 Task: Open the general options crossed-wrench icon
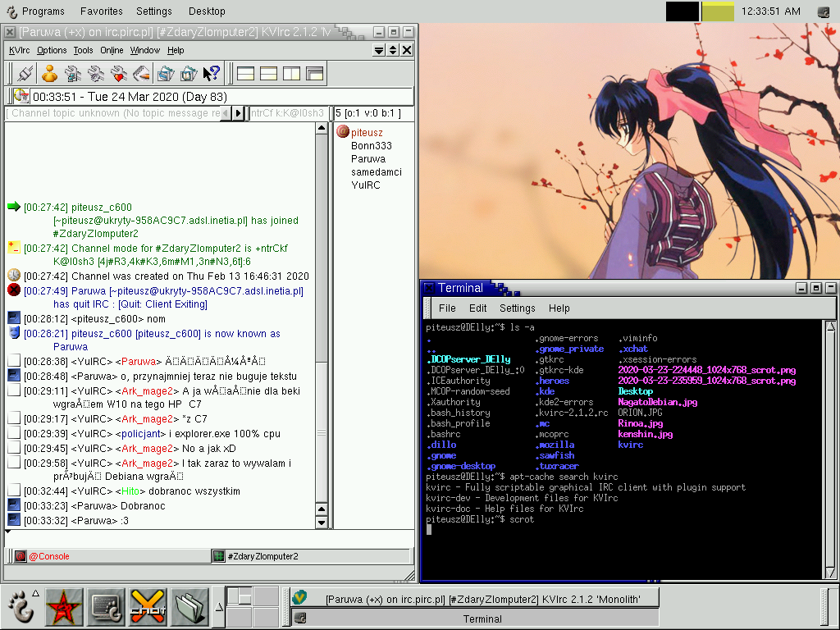coord(96,73)
